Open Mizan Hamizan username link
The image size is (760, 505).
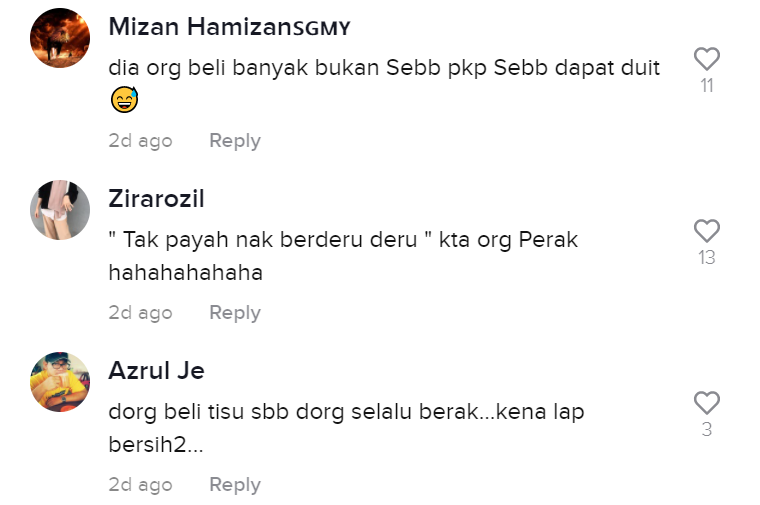click(229, 27)
